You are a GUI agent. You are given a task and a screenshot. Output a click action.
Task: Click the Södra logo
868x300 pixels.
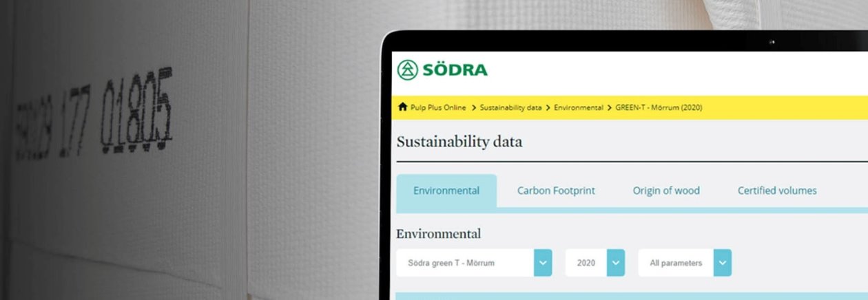click(442, 69)
